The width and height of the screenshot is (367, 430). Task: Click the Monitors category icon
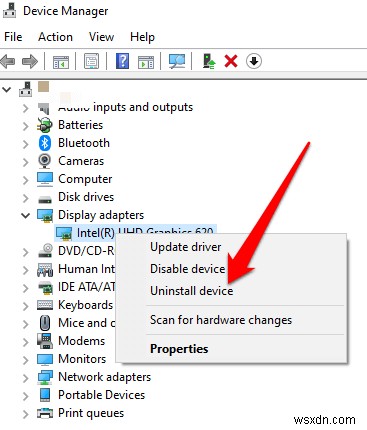click(45, 359)
